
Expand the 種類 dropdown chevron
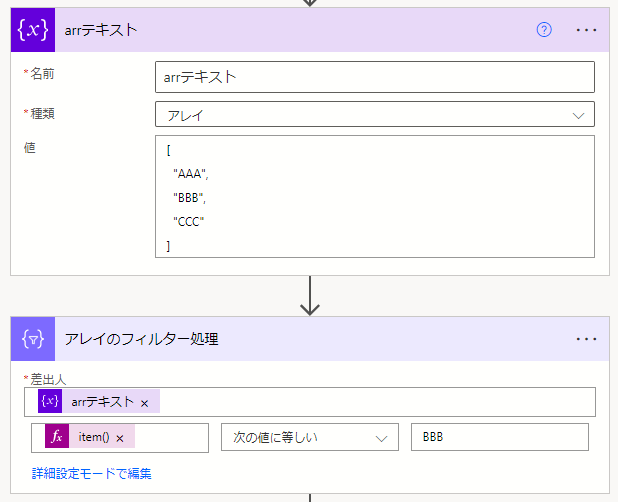pos(578,115)
